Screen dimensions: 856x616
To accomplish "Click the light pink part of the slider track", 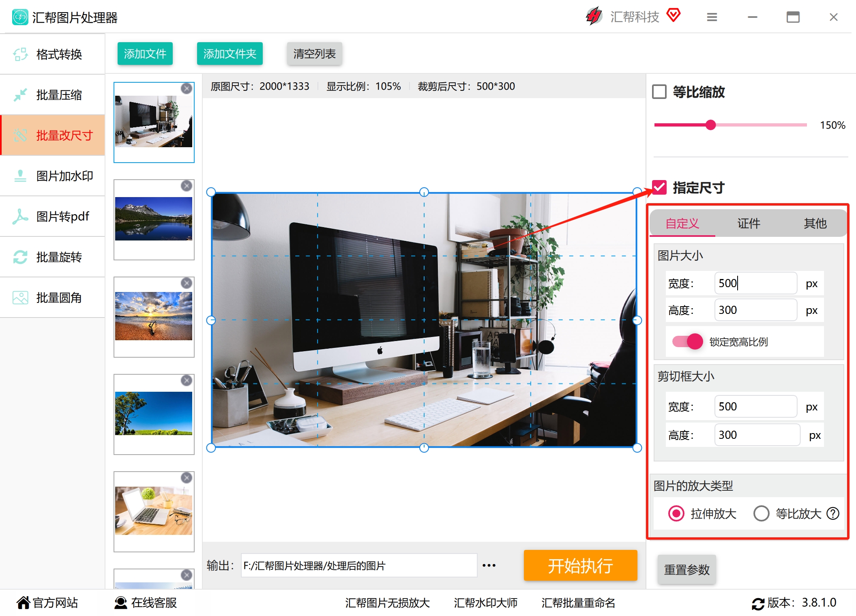I will click(762, 125).
